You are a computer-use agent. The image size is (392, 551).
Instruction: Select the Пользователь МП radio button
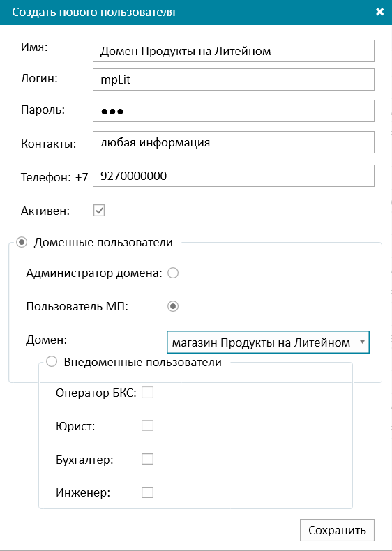pos(173,306)
